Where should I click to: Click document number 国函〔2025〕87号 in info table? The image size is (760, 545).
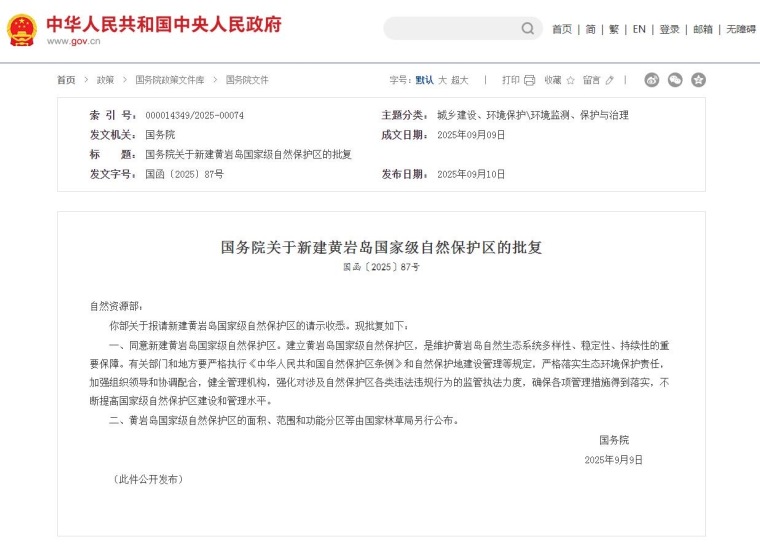pos(185,174)
